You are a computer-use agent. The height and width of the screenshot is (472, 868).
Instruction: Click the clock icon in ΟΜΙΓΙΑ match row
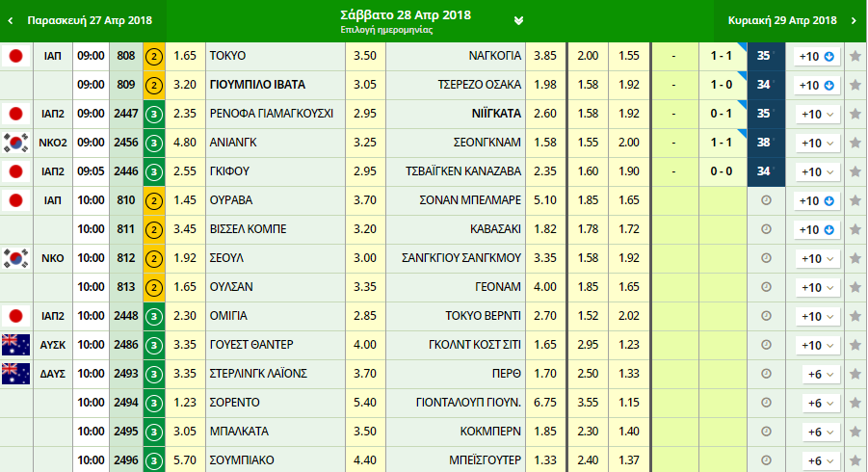tap(766, 316)
